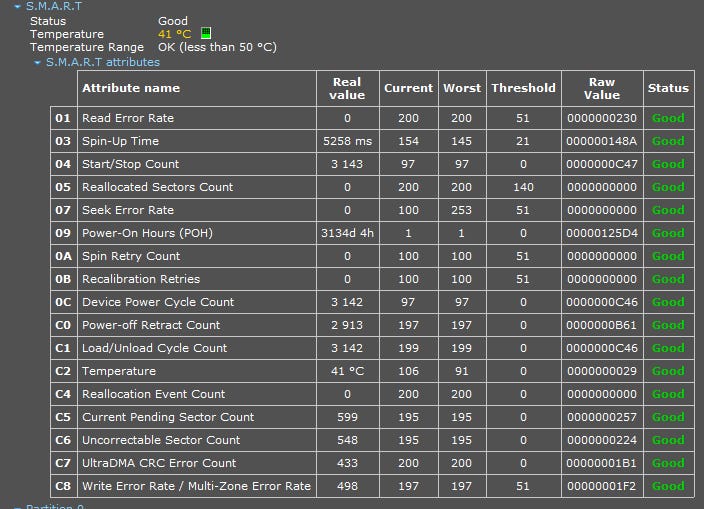Click the Worst column header

pos(462,88)
